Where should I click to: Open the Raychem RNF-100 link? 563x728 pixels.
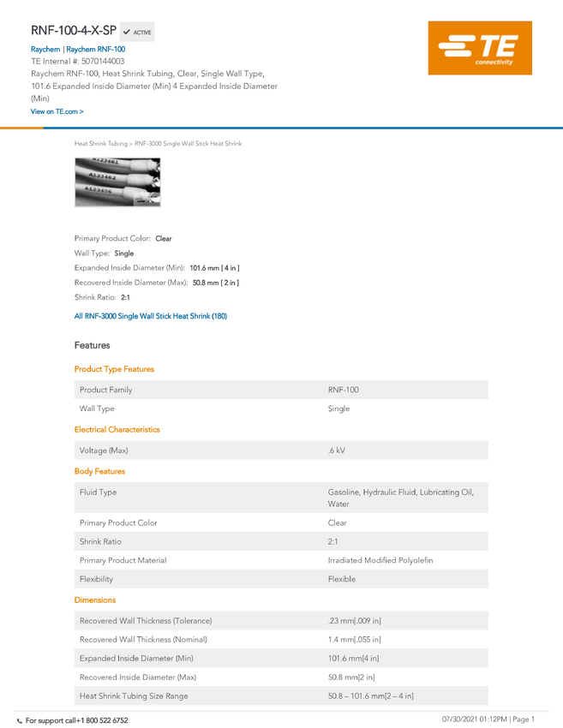click(x=96, y=49)
